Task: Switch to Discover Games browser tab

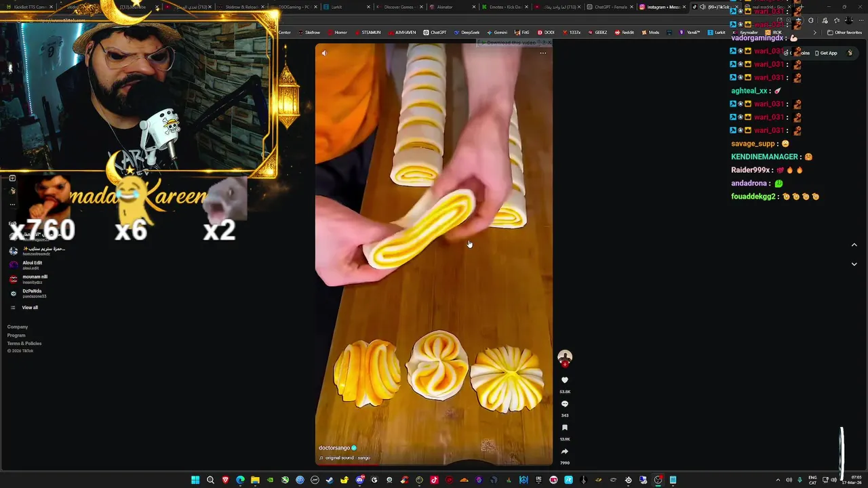Action: tap(399, 7)
